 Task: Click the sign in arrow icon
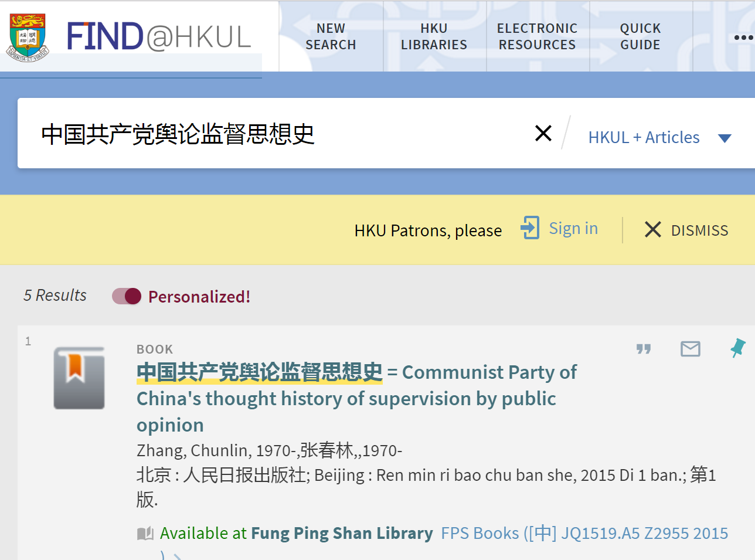click(530, 228)
